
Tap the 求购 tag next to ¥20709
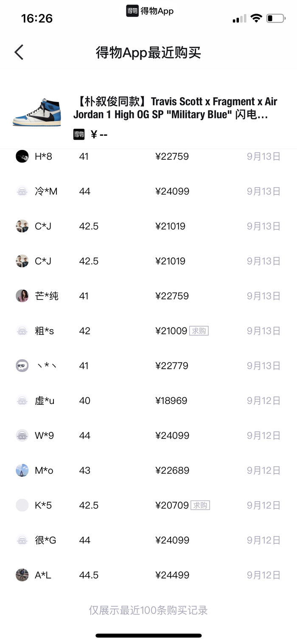point(200,505)
